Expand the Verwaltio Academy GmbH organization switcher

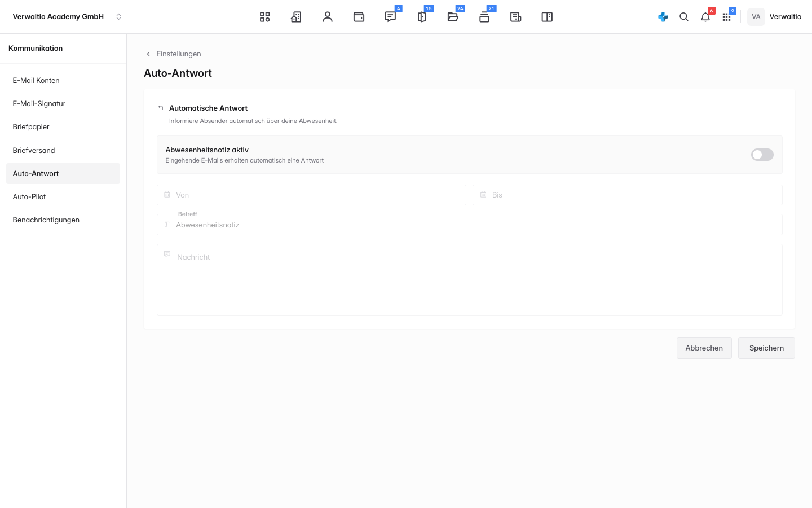pos(67,17)
